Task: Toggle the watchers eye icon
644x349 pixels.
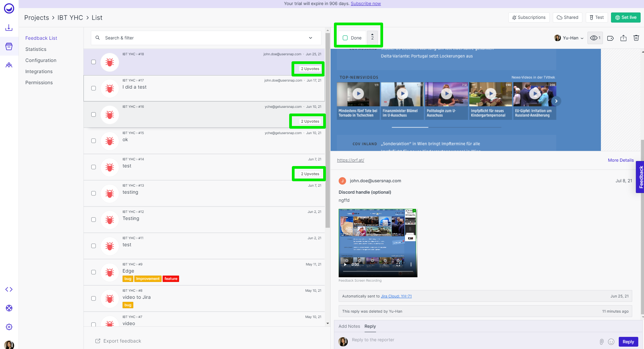Action: 595,38
